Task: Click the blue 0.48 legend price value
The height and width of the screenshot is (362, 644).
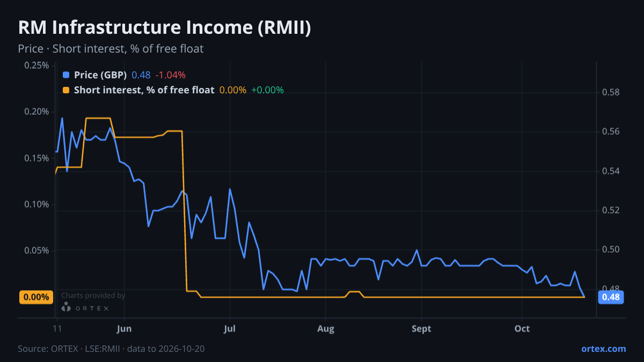Action: click(x=141, y=75)
